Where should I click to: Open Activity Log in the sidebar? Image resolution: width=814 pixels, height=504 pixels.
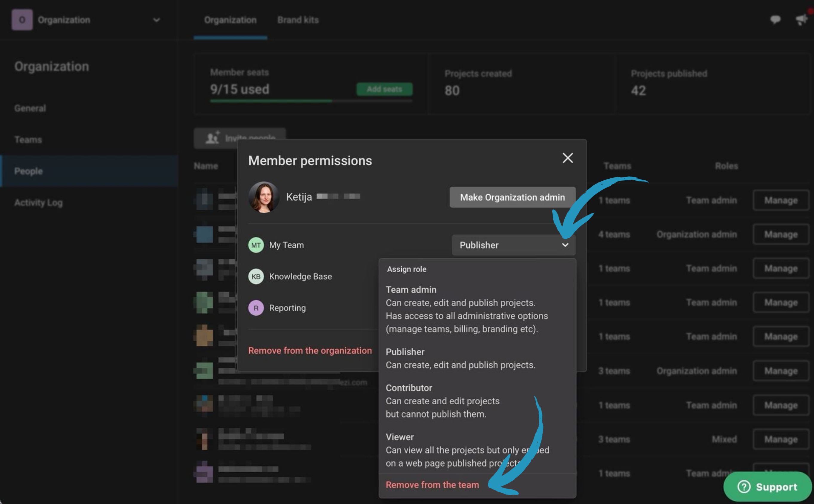(38, 203)
